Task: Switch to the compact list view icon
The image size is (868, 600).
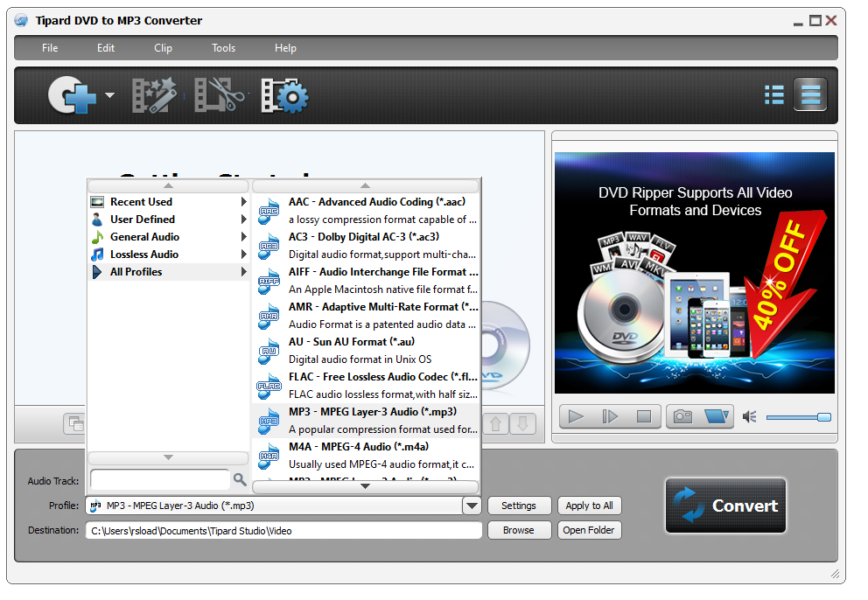Action: [x=810, y=94]
